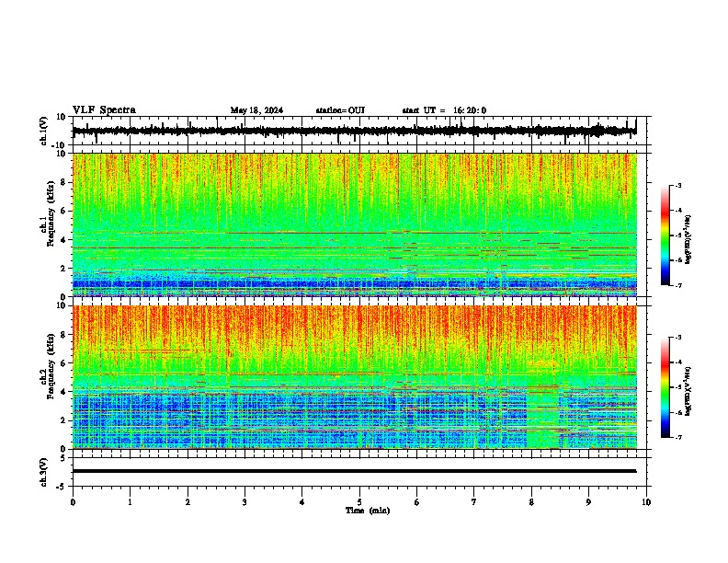Click the "8" kHz tick on ch.1 frequency axis
This screenshot has width=728, height=563.
point(63,182)
